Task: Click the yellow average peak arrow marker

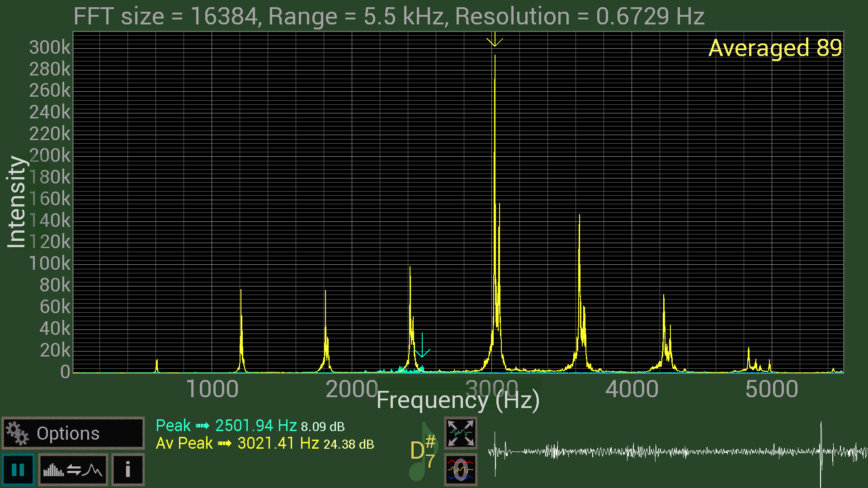Action: tap(495, 41)
